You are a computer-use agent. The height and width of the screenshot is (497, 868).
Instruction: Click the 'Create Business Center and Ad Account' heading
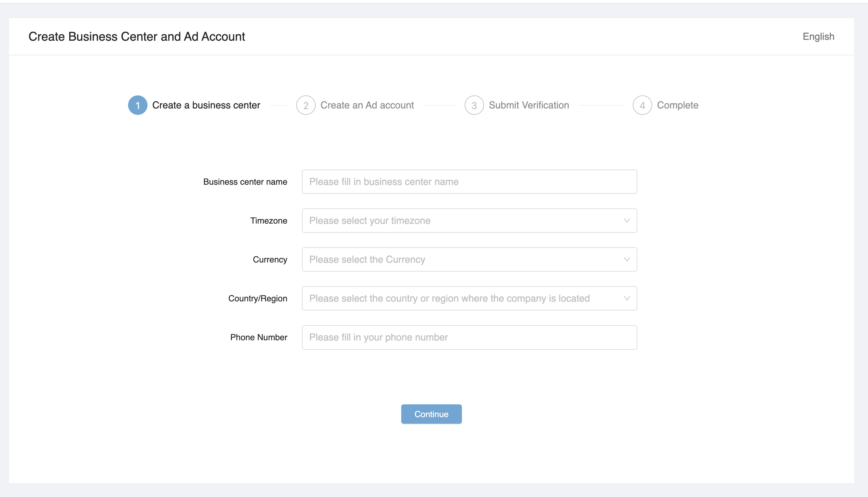[x=137, y=36]
